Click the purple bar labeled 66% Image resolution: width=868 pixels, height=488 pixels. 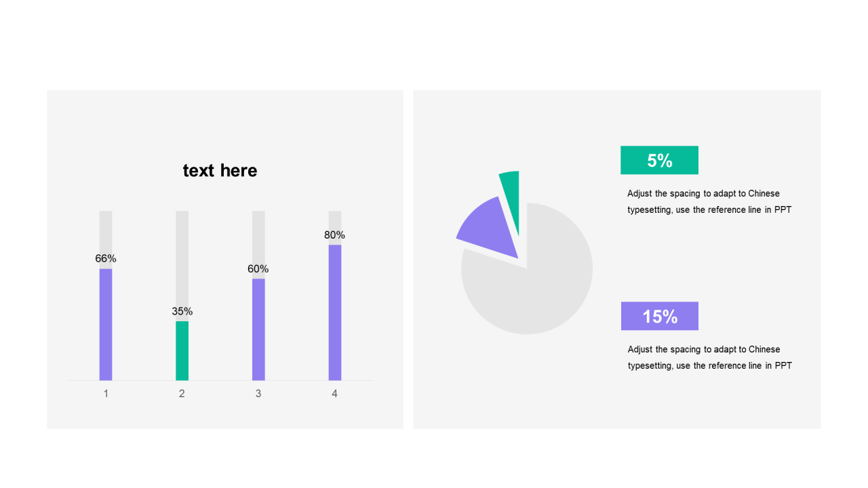click(106, 325)
